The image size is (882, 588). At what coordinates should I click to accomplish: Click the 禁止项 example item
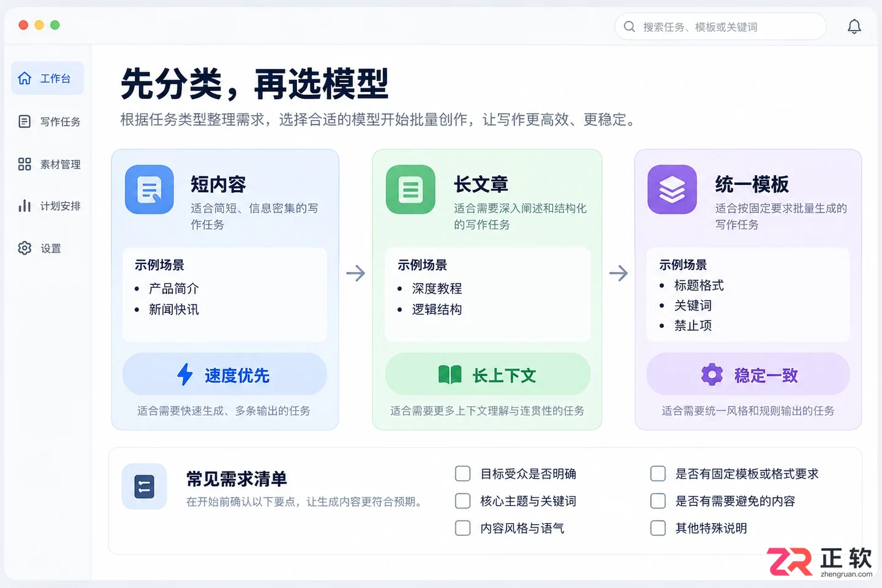pyautogui.click(x=693, y=326)
